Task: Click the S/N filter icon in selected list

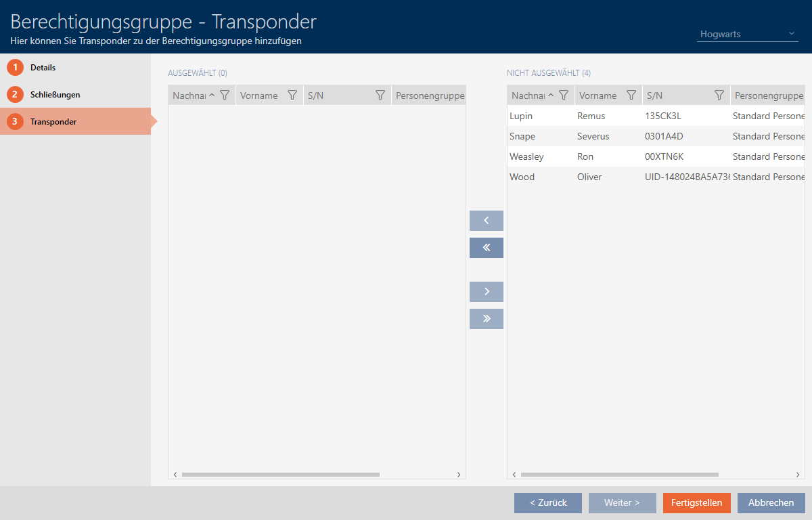Action: [x=380, y=95]
